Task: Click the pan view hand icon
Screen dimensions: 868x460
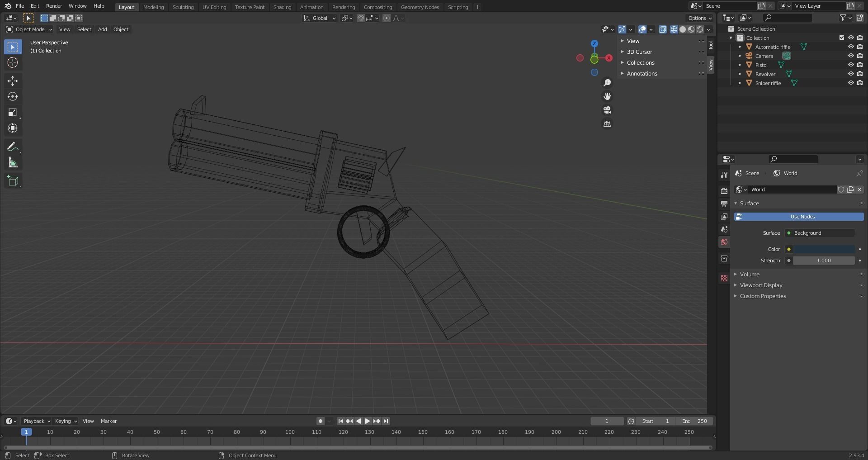Action: click(x=607, y=96)
